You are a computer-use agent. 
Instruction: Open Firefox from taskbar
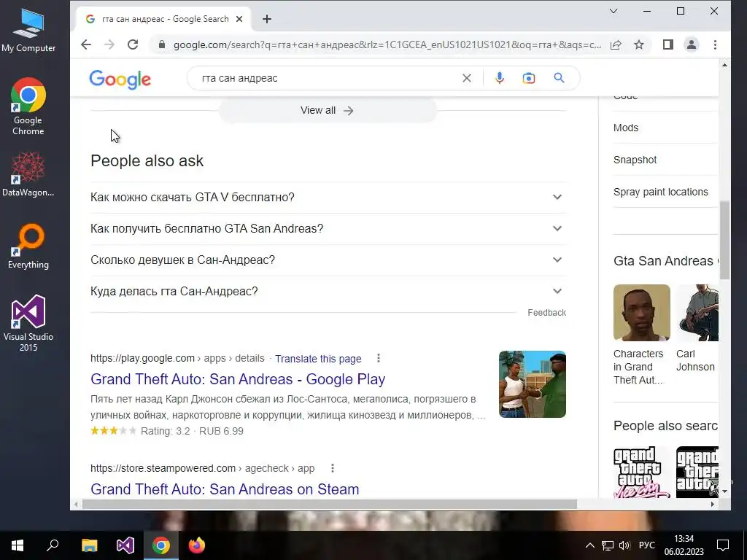coord(197,545)
